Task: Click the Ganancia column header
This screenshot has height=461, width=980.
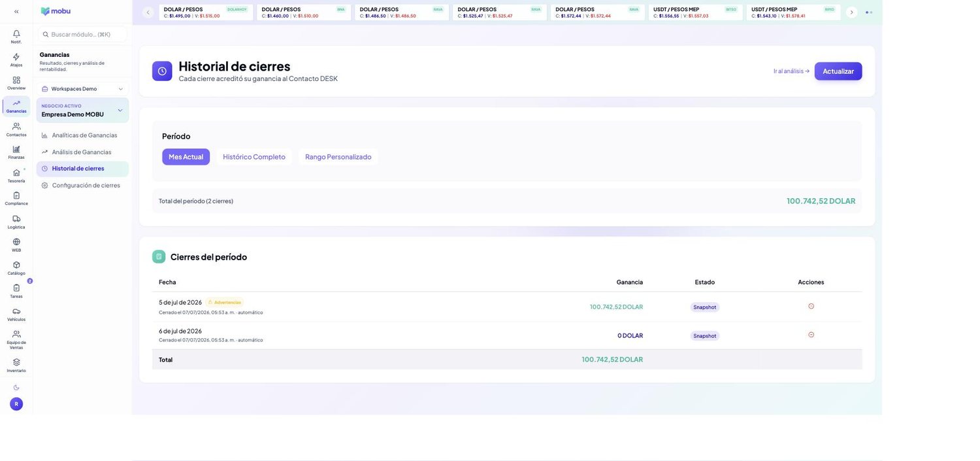Action: point(630,282)
